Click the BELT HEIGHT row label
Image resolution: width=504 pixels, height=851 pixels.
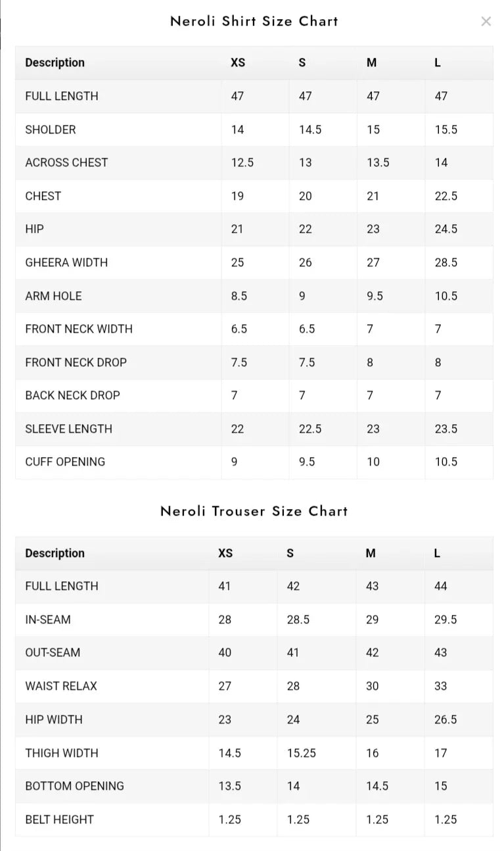(59, 819)
